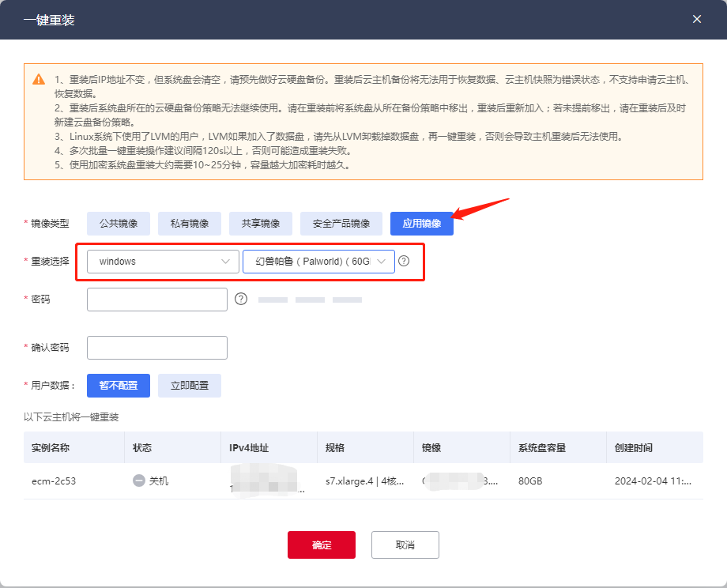
Task: Select the 应用镜像 image type
Action: click(x=421, y=224)
